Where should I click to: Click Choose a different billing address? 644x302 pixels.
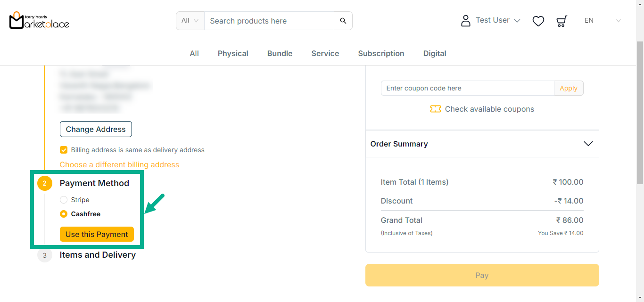coord(119,164)
